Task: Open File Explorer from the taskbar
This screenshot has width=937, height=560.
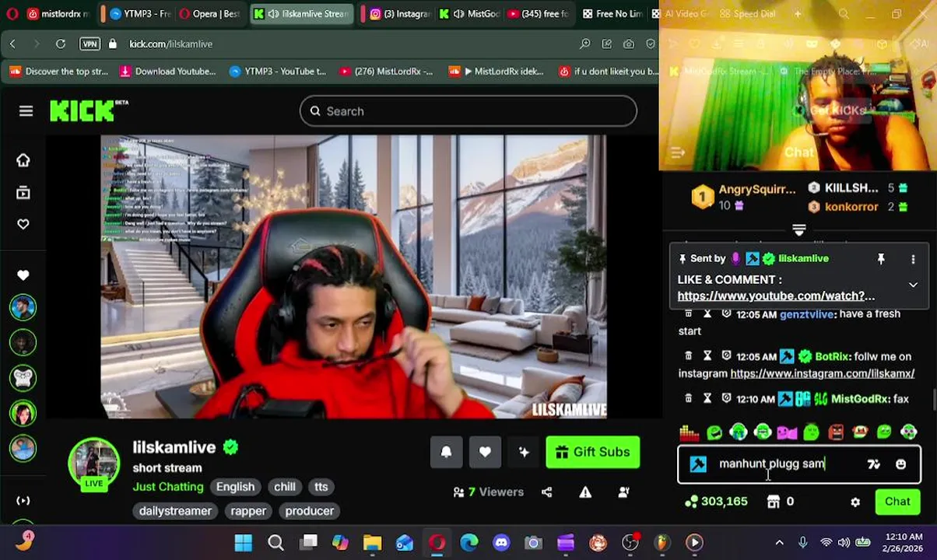Action: point(372,542)
